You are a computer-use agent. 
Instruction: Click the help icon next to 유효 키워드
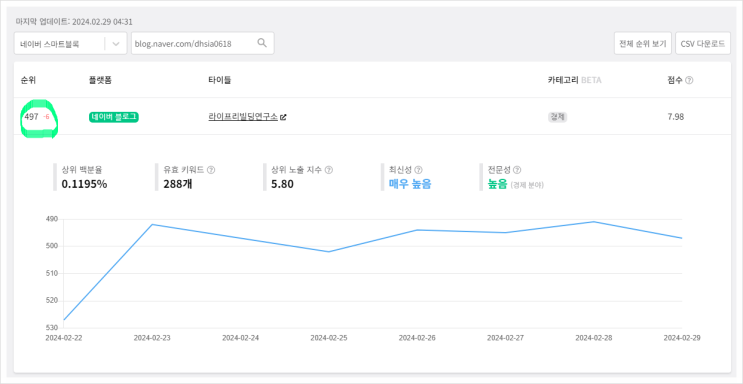[211, 170]
